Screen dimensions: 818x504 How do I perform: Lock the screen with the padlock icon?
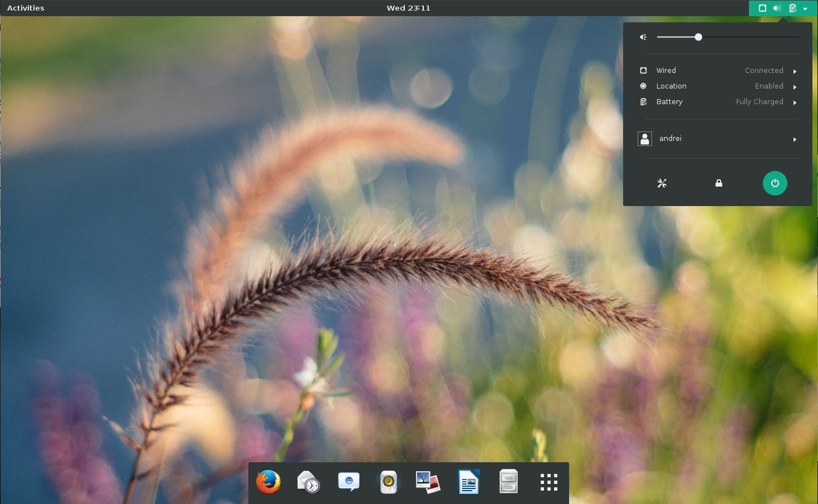(x=719, y=183)
